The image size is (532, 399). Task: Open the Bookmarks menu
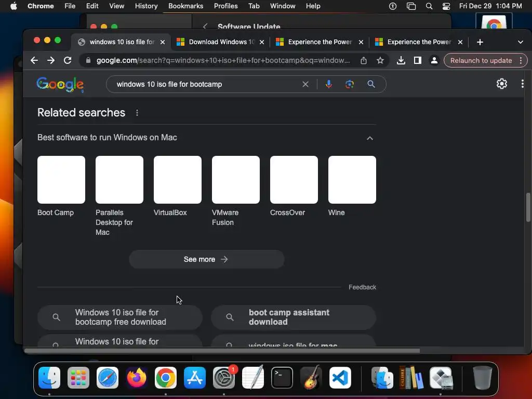point(185,6)
